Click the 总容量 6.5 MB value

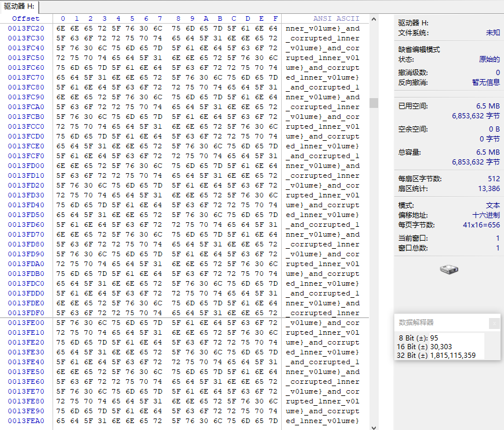[x=488, y=152]
